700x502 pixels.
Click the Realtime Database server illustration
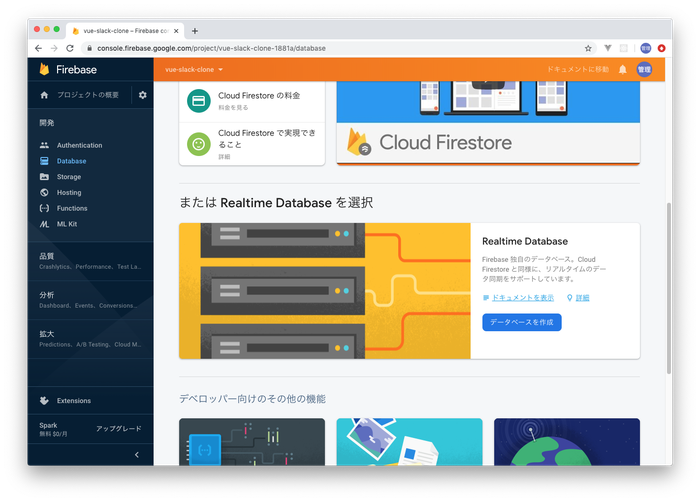click(325, 291)
